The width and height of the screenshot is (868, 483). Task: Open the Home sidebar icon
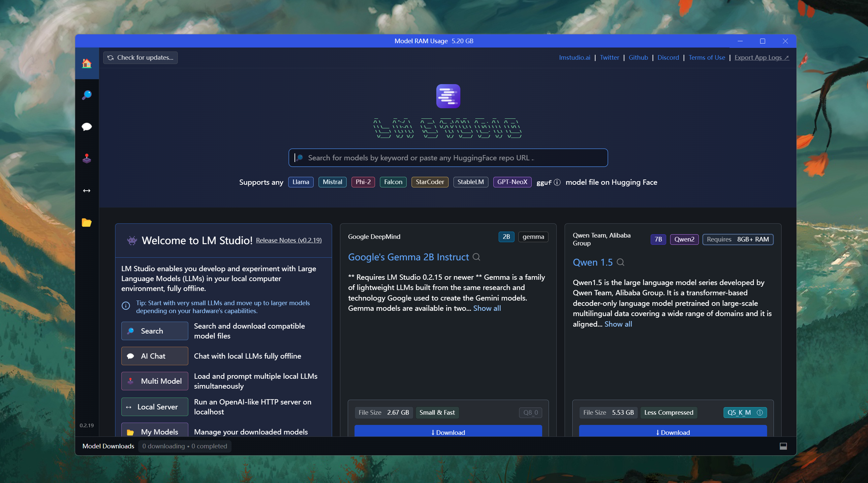point(87,63)
